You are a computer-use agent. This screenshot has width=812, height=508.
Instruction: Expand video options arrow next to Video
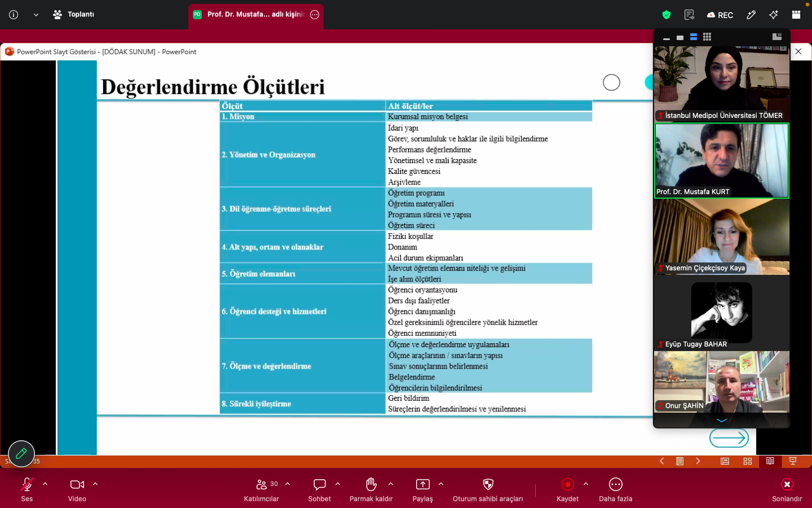[x=95, y=484]
